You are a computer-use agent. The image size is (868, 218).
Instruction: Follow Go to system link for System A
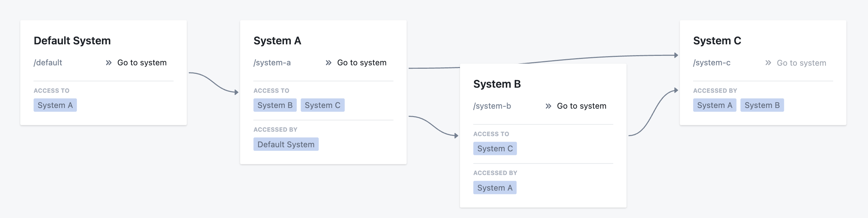361,63
